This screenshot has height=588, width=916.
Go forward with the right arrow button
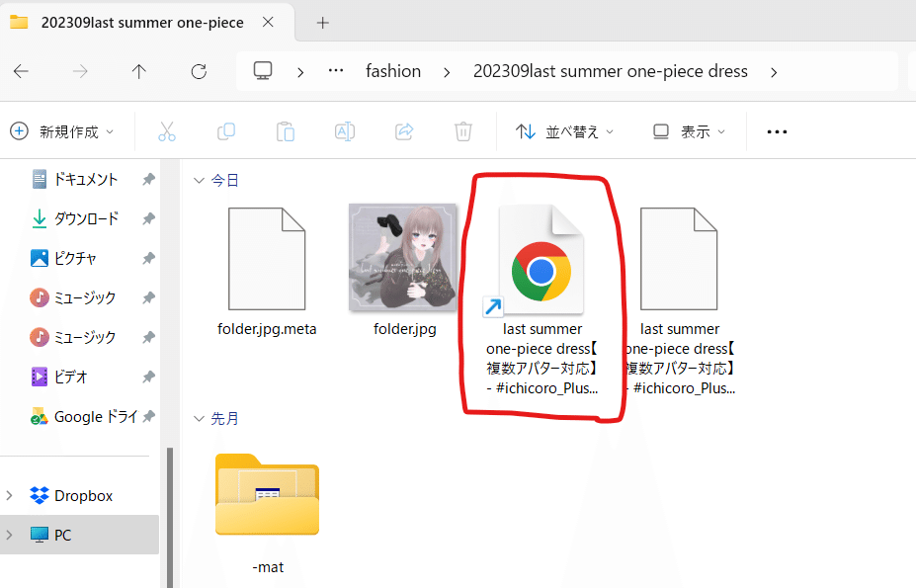coord(80,71)
